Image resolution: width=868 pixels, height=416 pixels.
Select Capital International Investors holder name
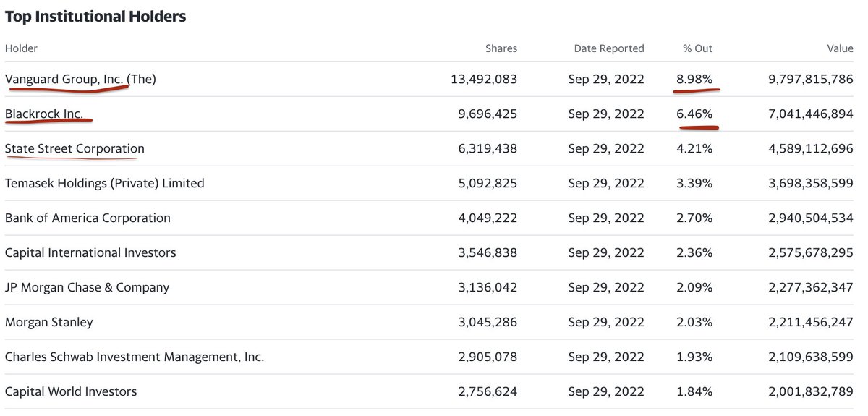coord(90,252)
